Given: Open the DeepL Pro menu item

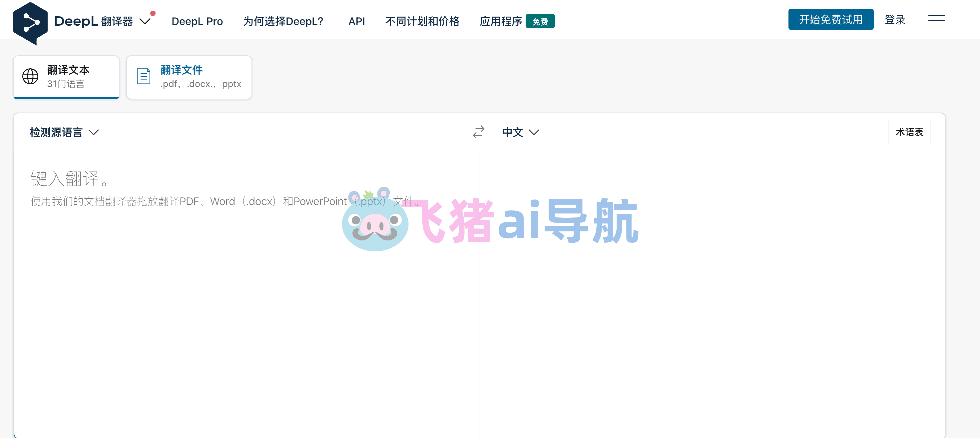Looking at the screenshot, I should (197, 21).
